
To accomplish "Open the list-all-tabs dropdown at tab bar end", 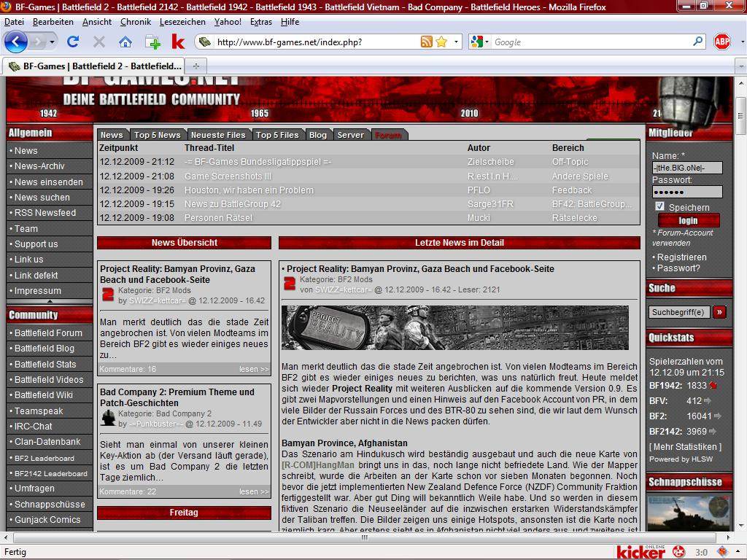I will pyautogui.click(x=741, y=66).
